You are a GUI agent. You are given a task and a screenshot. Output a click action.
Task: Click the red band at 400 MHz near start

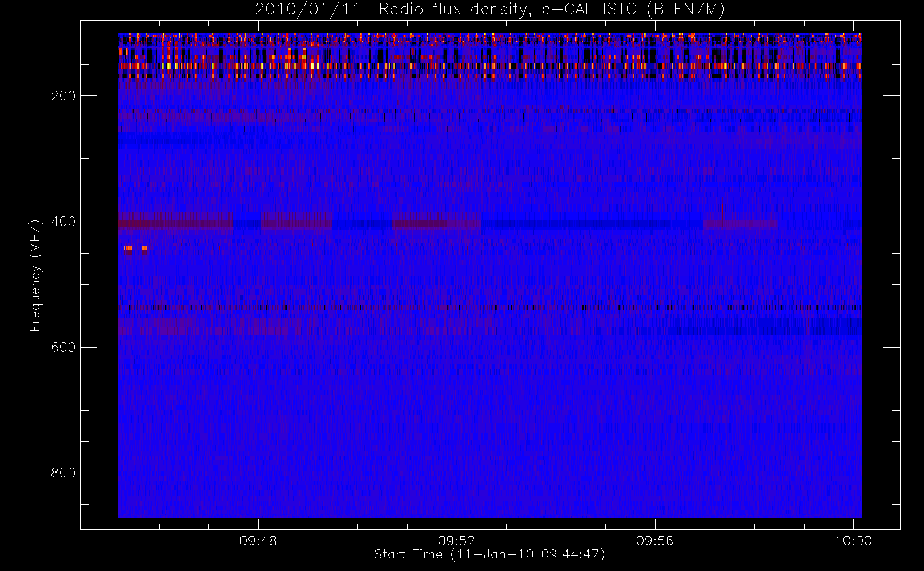(x=175, y=222)
